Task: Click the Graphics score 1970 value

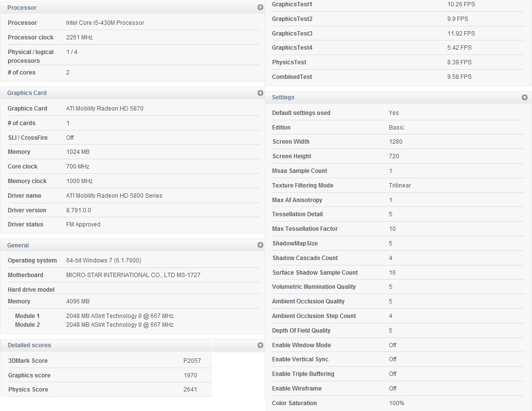Action: click(190, 375)
